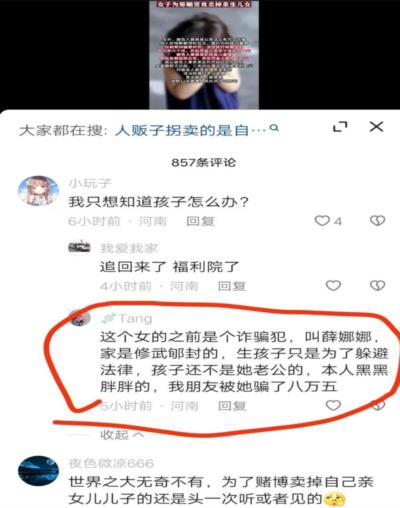The width and height of the screenshot is (400, 508).
Task: Expand comments panel to full screen
Action: [340, 127]
